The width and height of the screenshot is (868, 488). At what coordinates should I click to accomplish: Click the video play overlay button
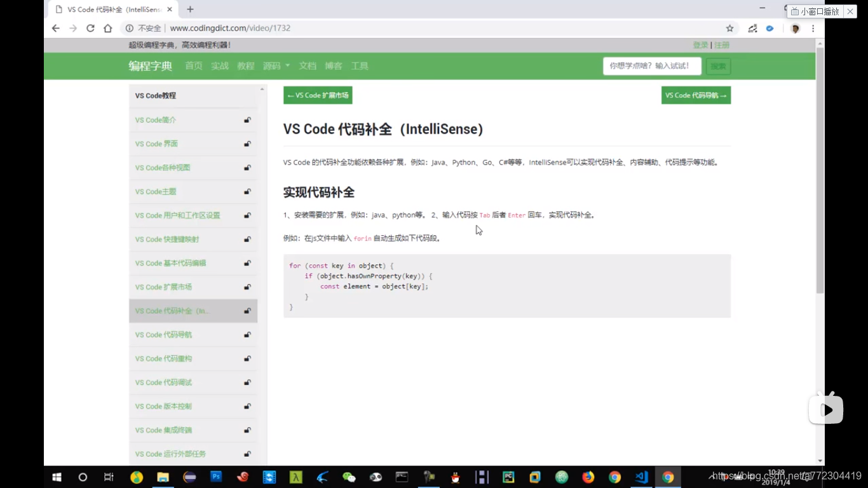[x=826, y=410]
